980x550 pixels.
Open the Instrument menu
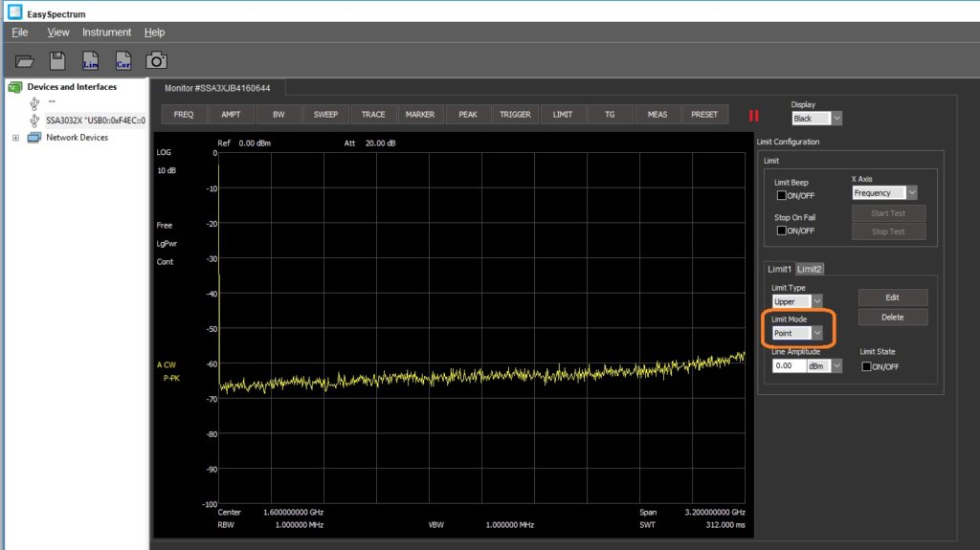106,33
